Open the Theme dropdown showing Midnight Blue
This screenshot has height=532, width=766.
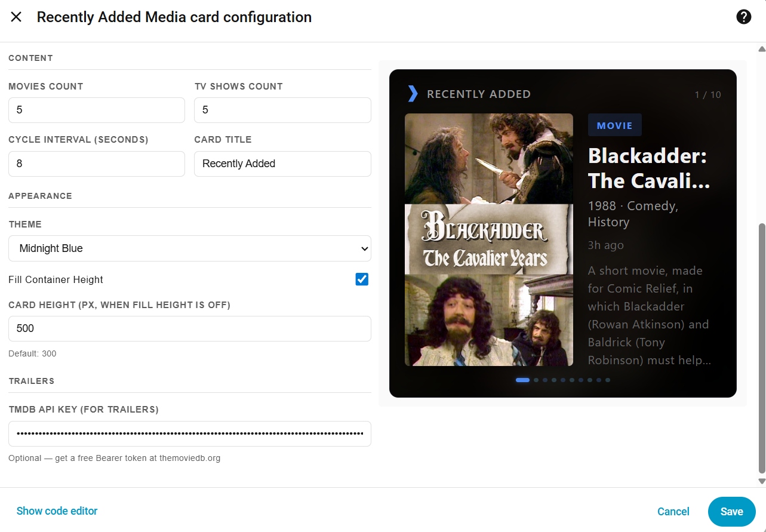coord(190,248)
